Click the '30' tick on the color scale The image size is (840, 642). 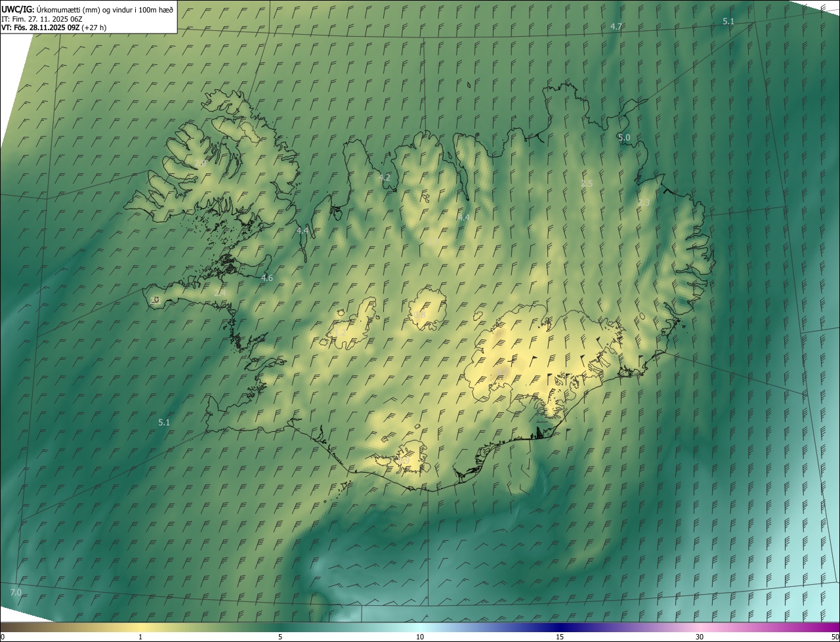point(700,637)
